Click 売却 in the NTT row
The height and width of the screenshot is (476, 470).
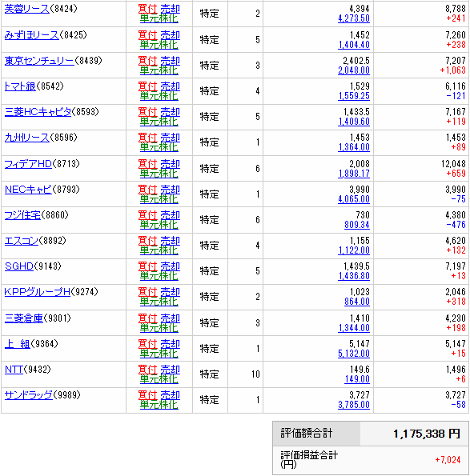point(170,370)
